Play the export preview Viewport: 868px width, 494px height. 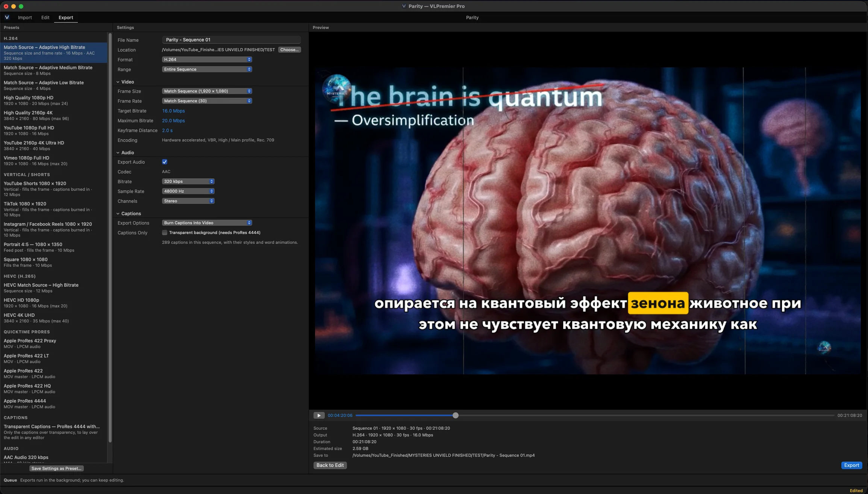pos(319,415)
